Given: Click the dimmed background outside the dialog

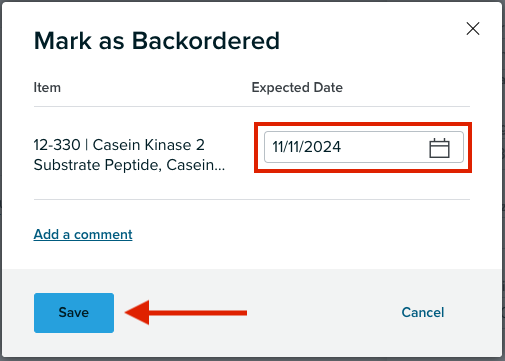Looking at the screenshot, I should tap(503, 180).
